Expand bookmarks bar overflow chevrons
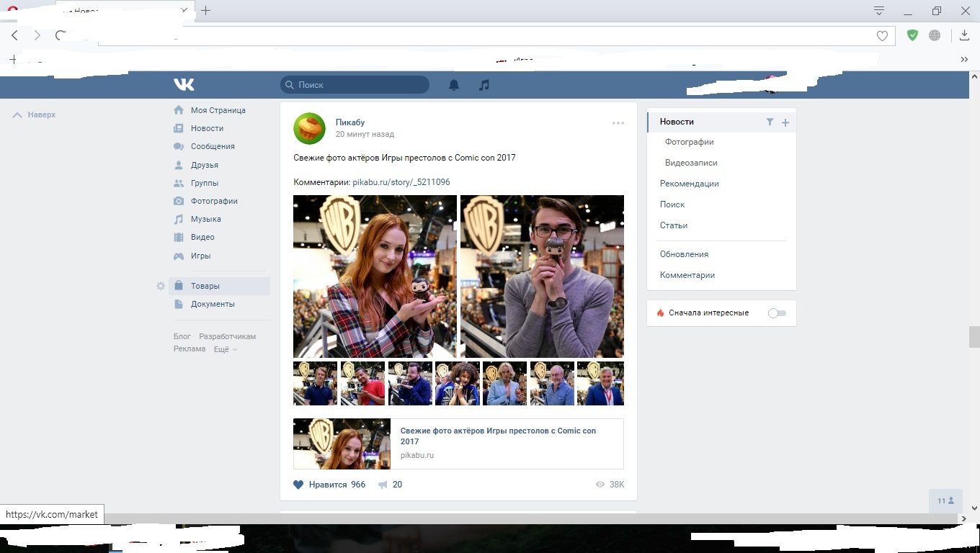Image resolution: width=980 pixels, height=553 pixels. [x=964, y=60]
